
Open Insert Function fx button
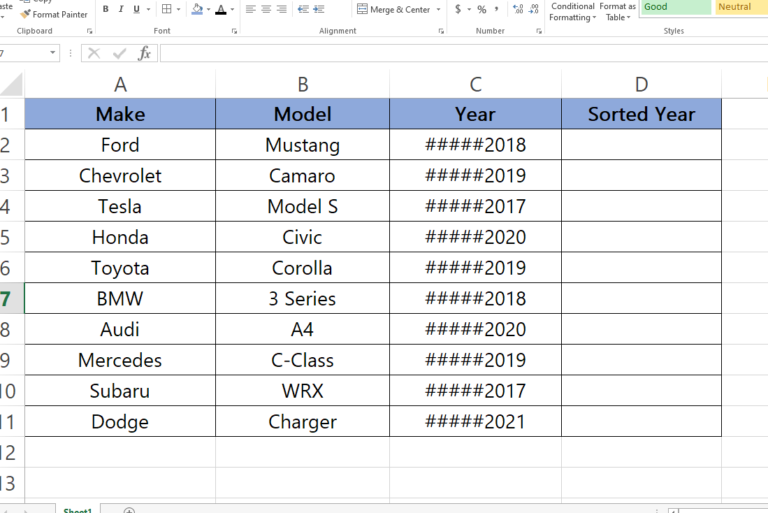146,53
